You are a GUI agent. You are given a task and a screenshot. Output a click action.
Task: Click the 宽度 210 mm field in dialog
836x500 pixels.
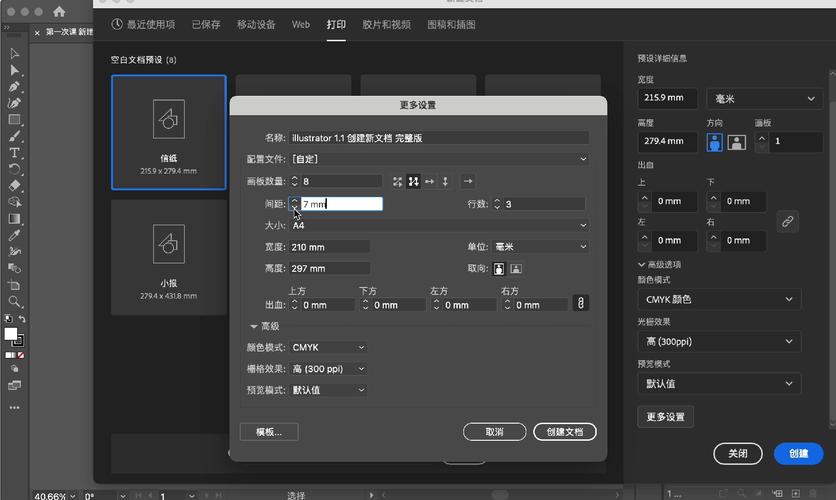click(329, 247)
